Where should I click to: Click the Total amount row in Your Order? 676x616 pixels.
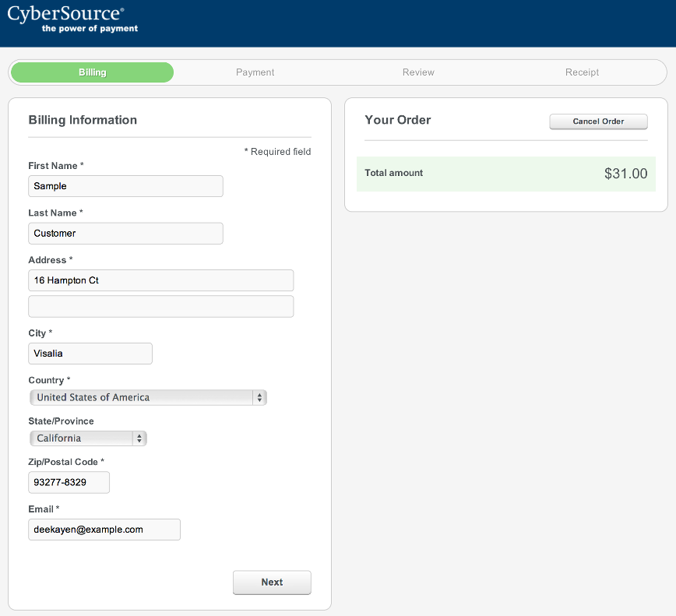coord(506,174)
